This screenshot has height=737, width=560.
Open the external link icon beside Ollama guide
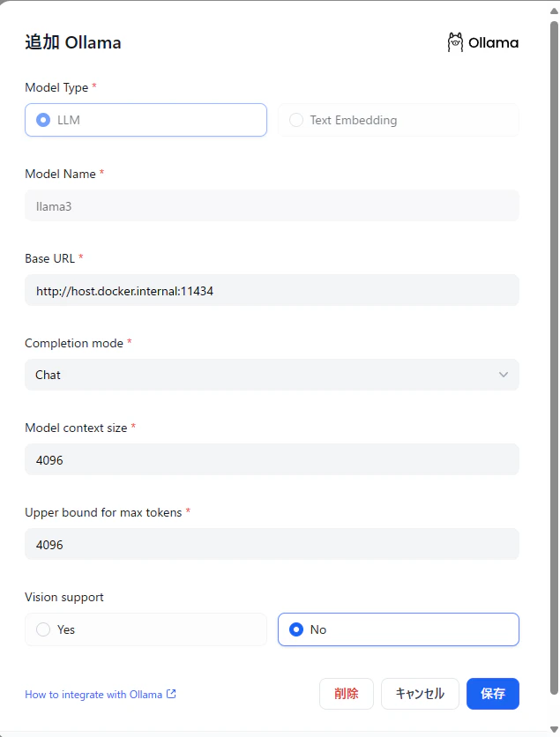pyautogui.click(x=171, y=694)
